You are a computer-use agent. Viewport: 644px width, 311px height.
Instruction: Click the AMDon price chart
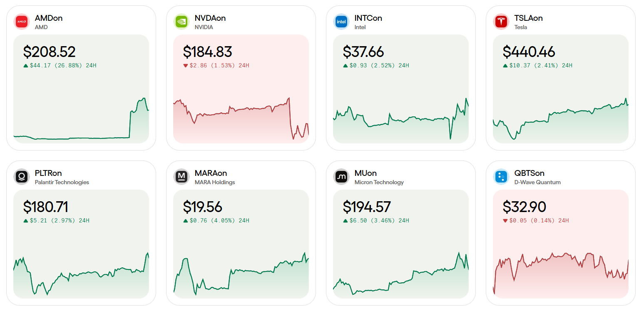coord(81,121)
